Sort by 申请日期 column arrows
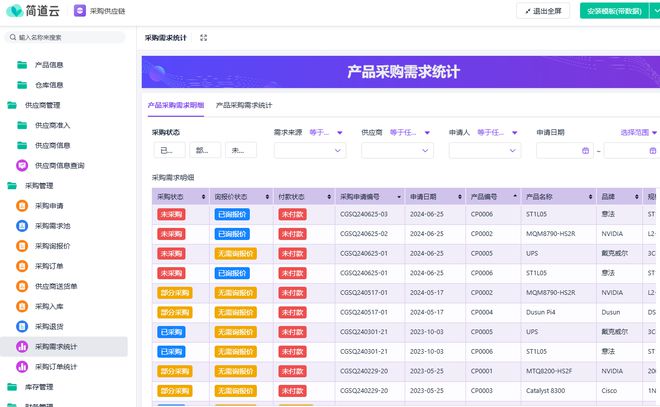 [460, 197]
